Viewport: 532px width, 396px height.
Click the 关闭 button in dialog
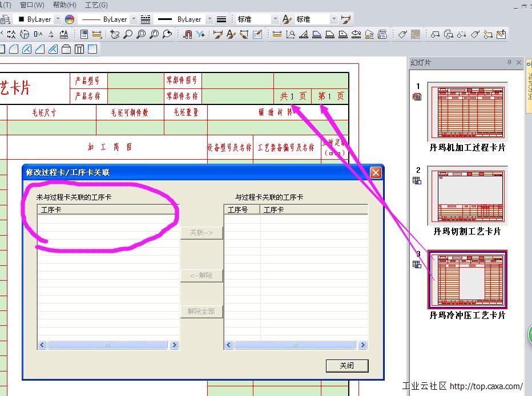click(346, 366)
